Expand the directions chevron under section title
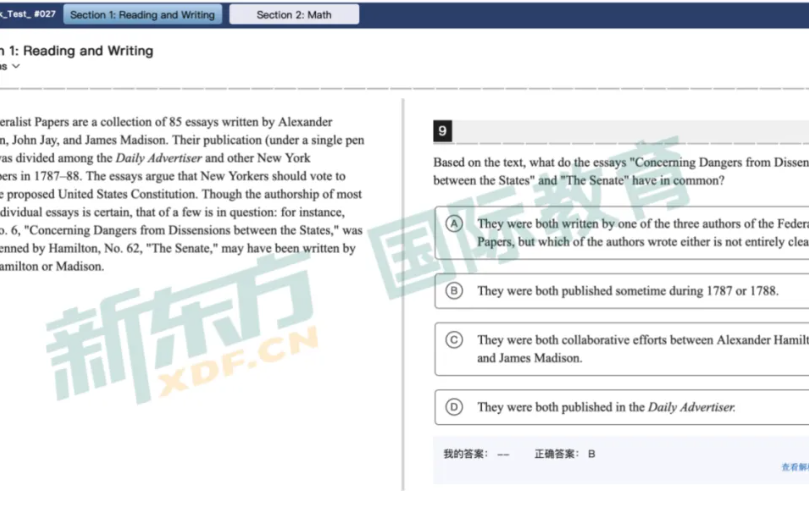 pos(15,67)
